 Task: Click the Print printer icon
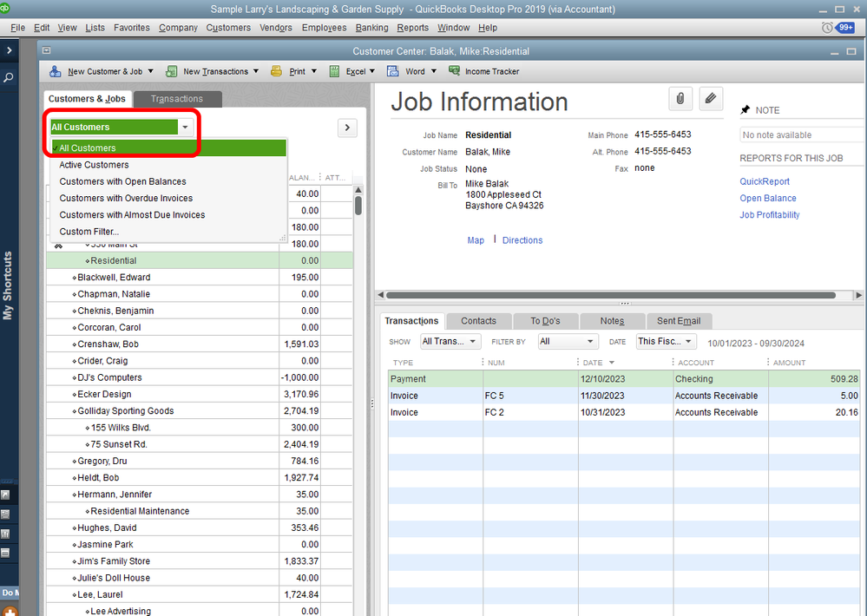(276, 71)
